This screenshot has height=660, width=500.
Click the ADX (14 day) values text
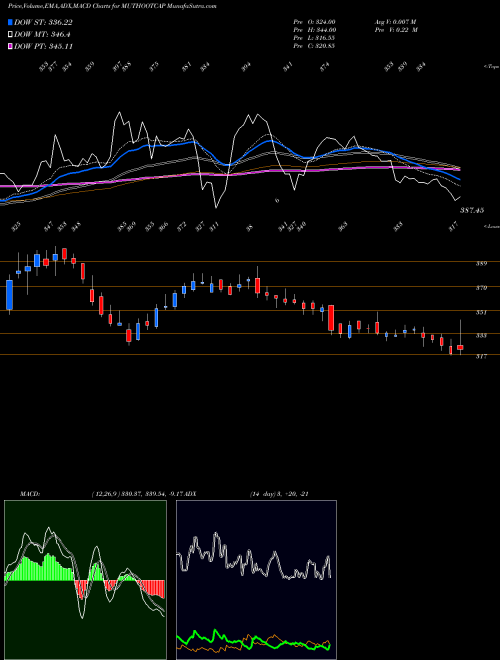[x=279, y=494]
